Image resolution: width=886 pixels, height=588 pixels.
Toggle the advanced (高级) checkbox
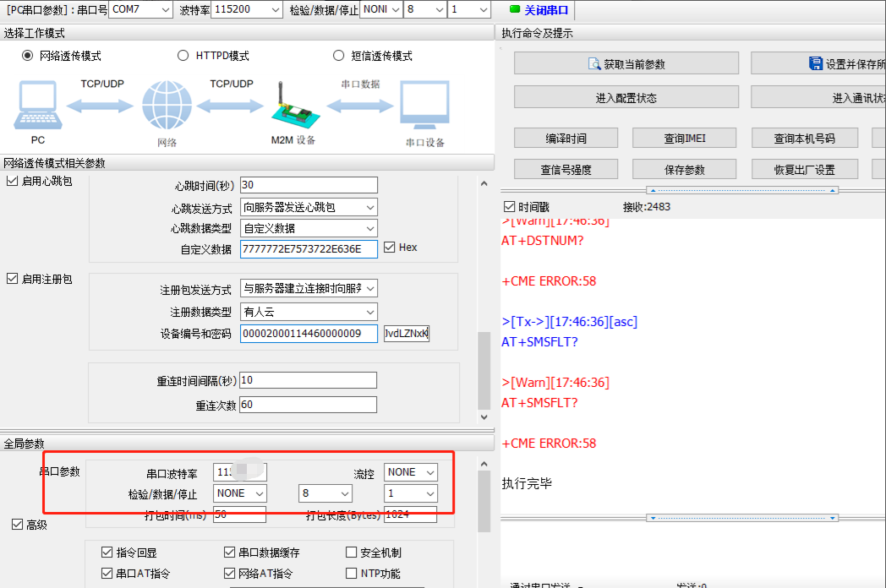[x=18, y=524]
